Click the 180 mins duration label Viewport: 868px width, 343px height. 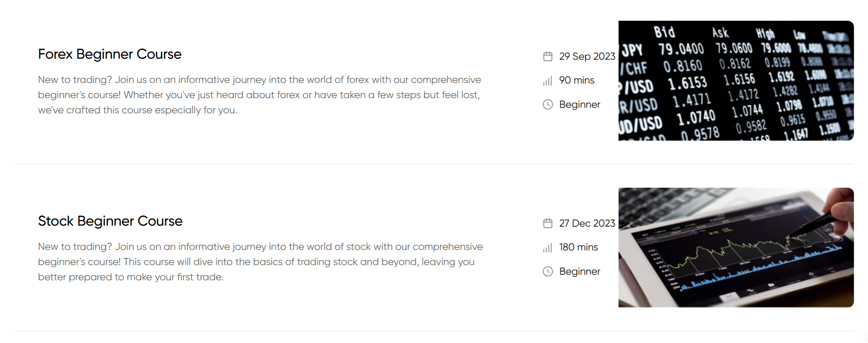[x=578, y=247]
